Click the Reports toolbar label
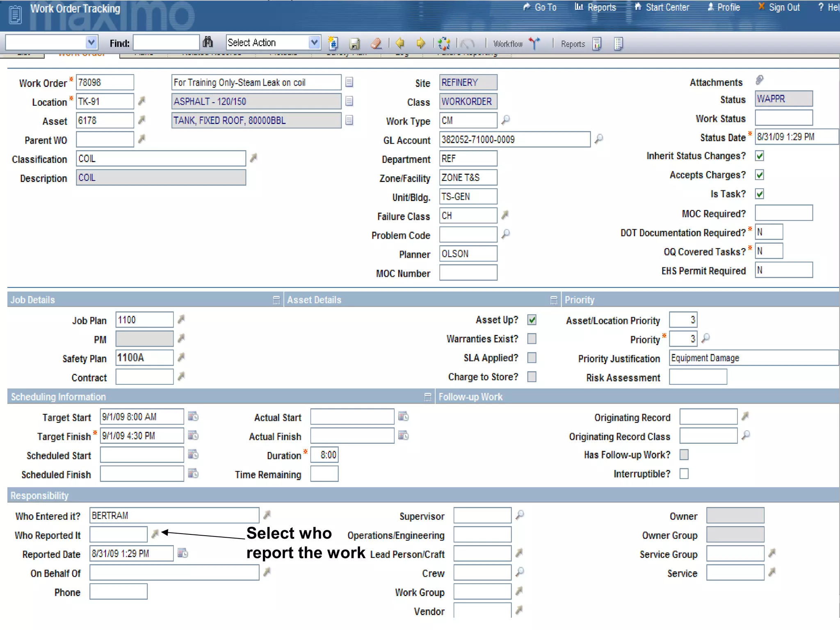This screenshot has width=840, height=630. click(x=573, y=44)
